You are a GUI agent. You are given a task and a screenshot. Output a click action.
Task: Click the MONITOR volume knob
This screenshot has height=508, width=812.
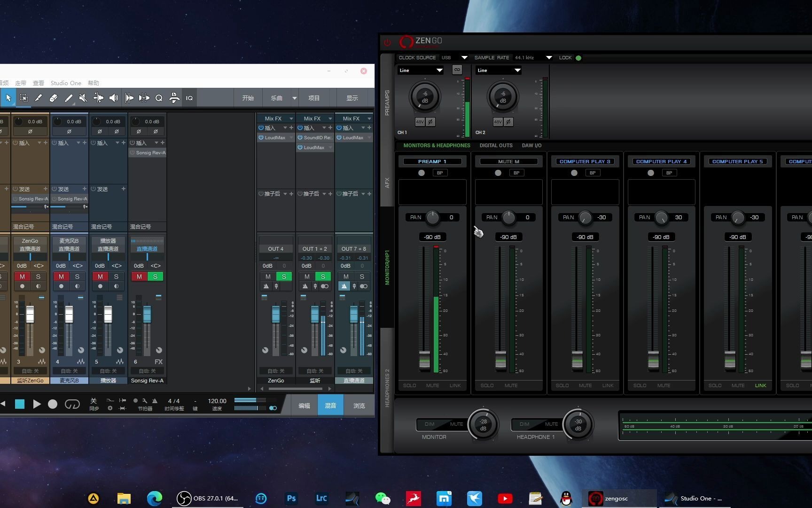(483, 425)
